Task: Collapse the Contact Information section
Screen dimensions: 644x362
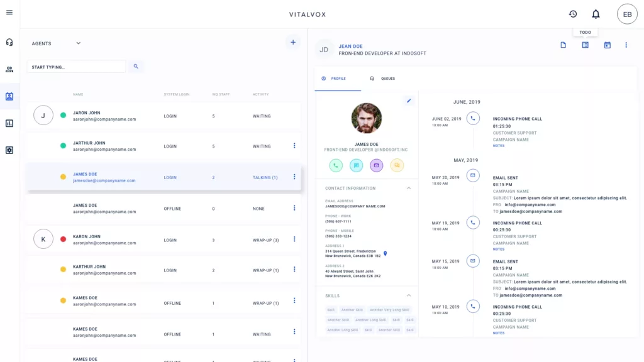Action: [409, 188]
